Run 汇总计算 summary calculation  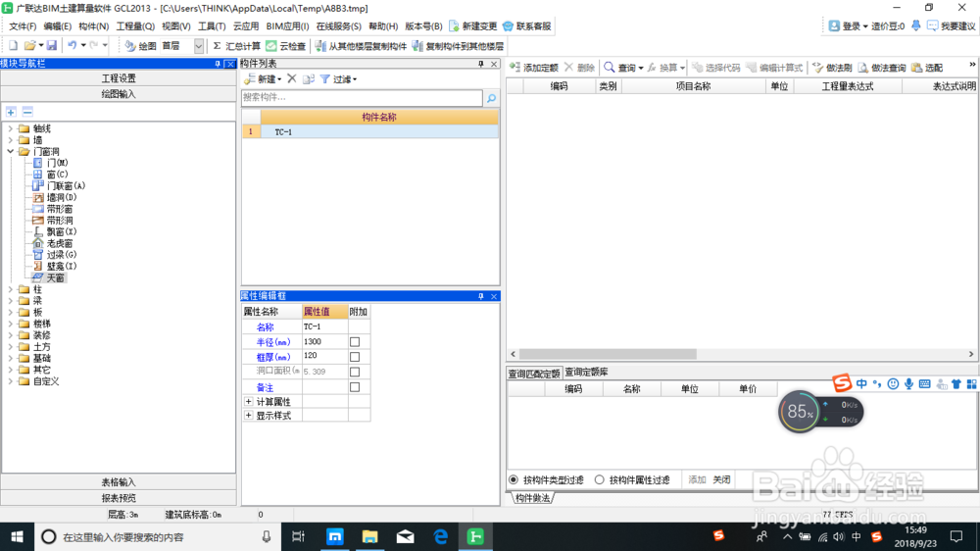pyautogui.click(x=236, y=46)
